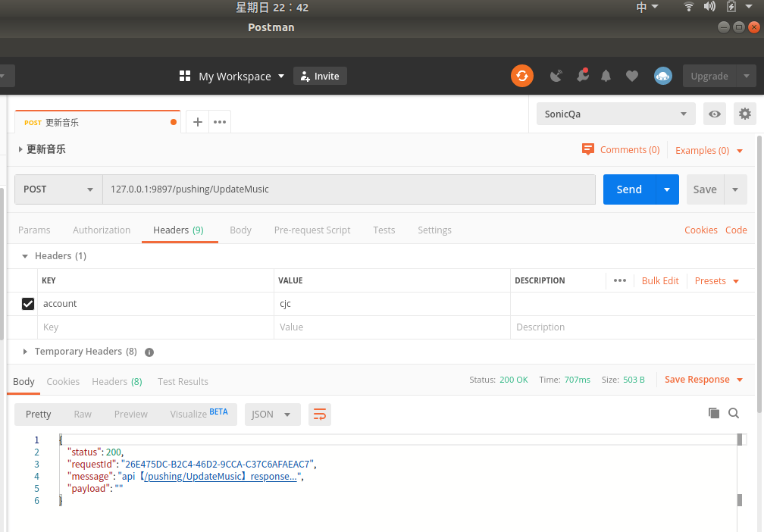764x532 pixels.
Task: Open the volume indicator in top bar
Action: 709,7
